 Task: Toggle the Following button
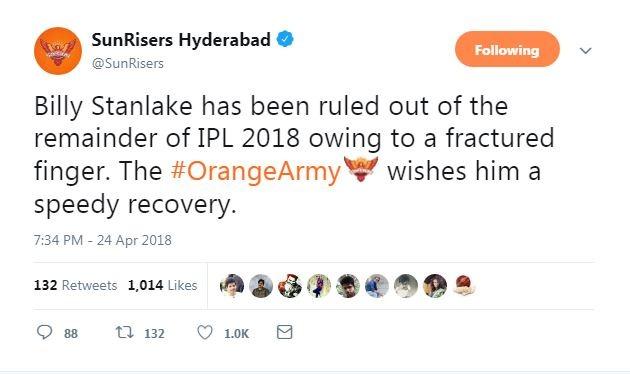pos(507,49)
